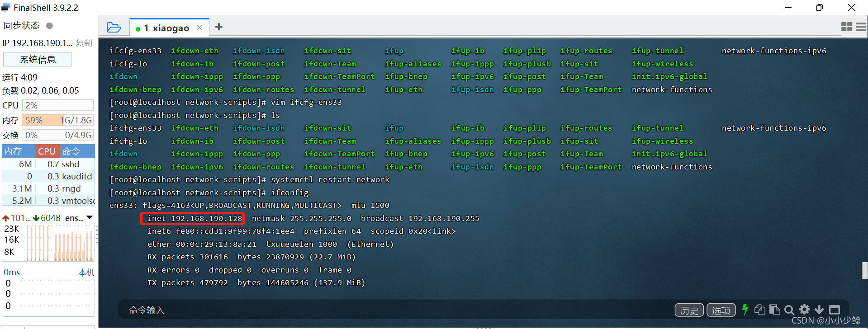Viewport: 868px width, 329px height.
Task: Select the CPU column header tab
Action: pyautogui.click(x=47, y=151)
